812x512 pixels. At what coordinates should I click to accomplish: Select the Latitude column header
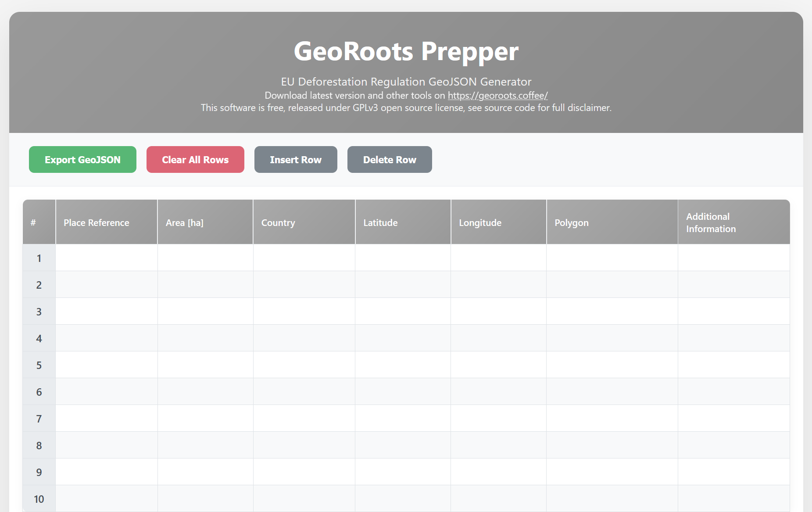[x=403, y=222]
